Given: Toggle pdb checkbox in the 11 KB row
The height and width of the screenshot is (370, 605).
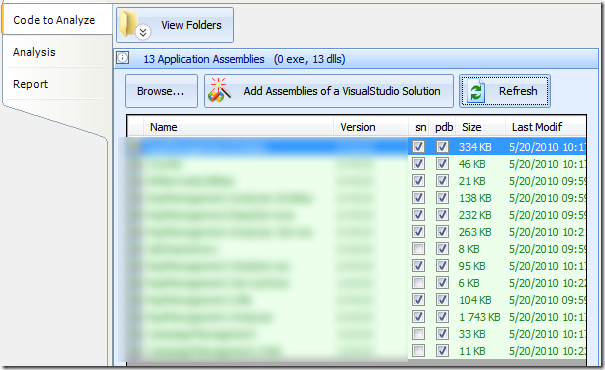Looking at the screenshot, I should coord(442,350).
